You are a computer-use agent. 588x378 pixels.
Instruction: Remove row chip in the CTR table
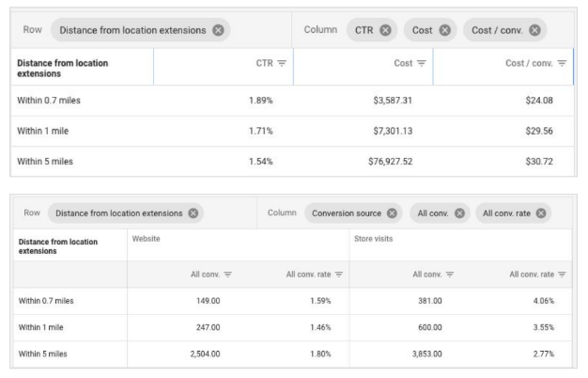[219, 30]
